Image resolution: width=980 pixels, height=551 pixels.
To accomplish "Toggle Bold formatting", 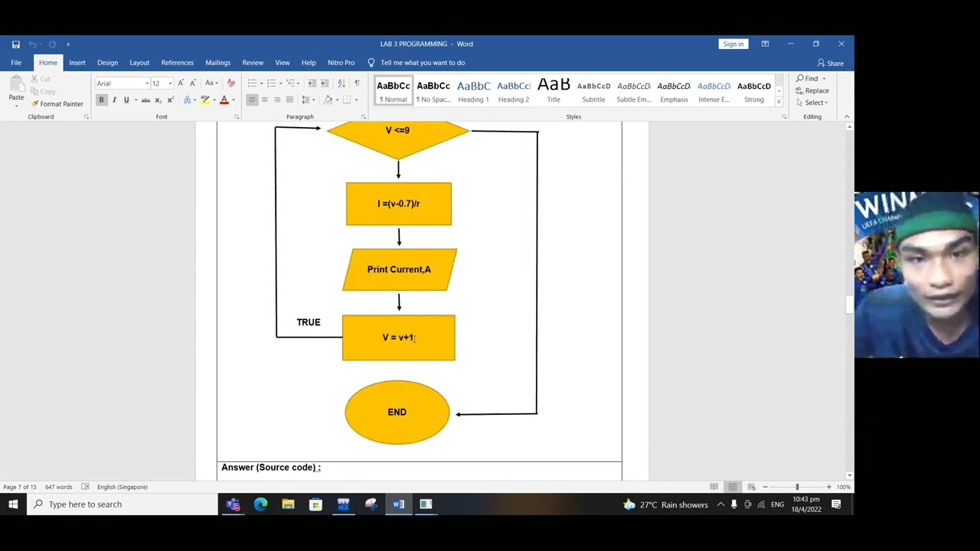I will point(101,100).
